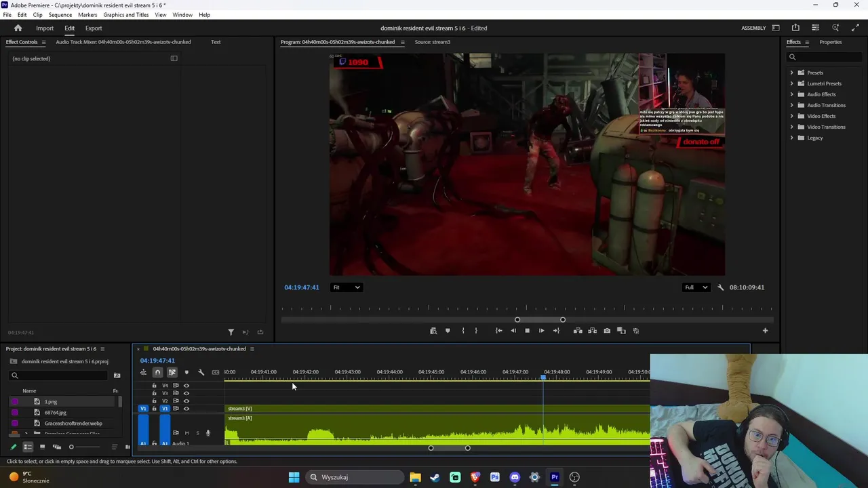
Task: Switch to the Properties tab
Action: (830, 42)
